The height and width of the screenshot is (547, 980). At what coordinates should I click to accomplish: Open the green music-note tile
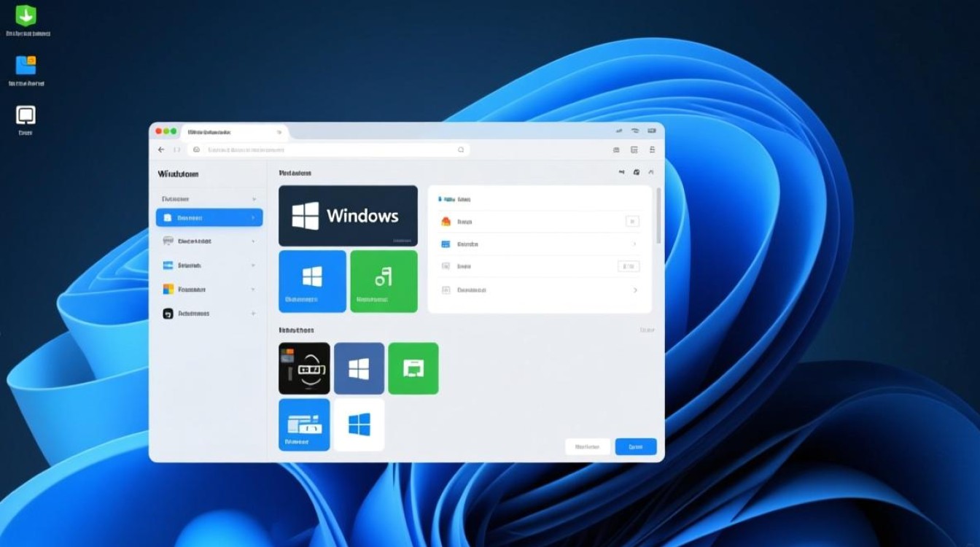[x=384, y=282]
